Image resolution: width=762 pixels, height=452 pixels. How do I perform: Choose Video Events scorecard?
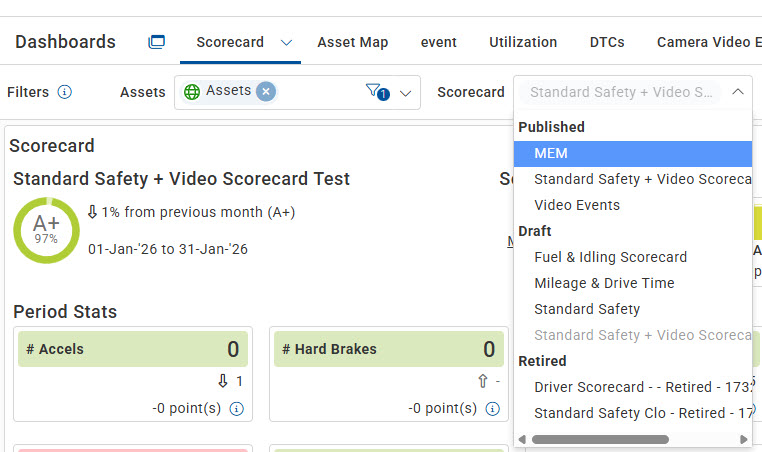click(x=633, y=205)
